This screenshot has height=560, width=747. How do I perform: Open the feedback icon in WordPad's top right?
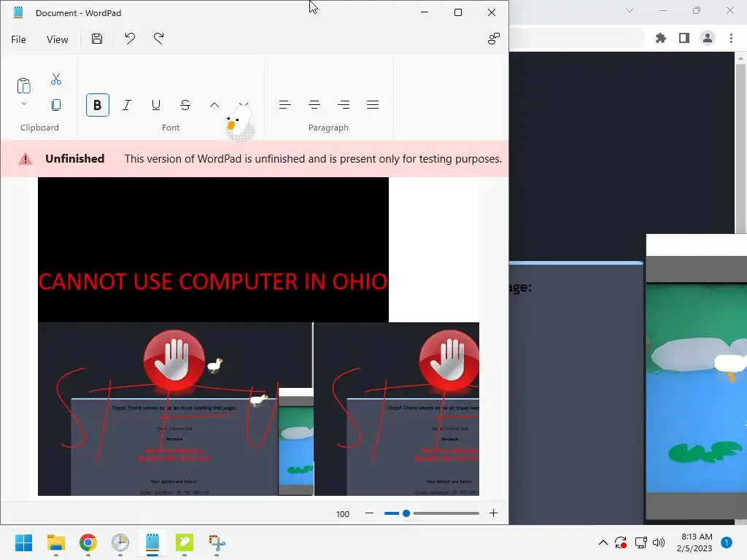494,39
